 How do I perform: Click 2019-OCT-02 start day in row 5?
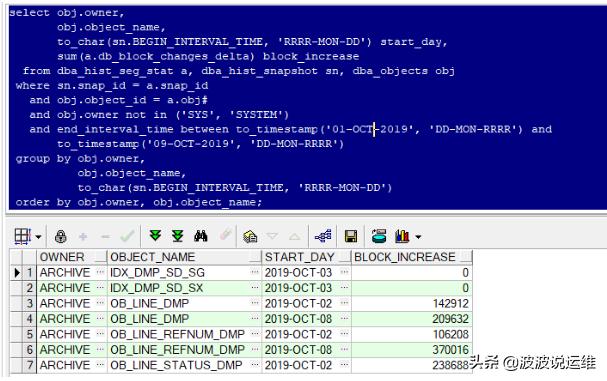pyautogui.click(x=298, y=335)
